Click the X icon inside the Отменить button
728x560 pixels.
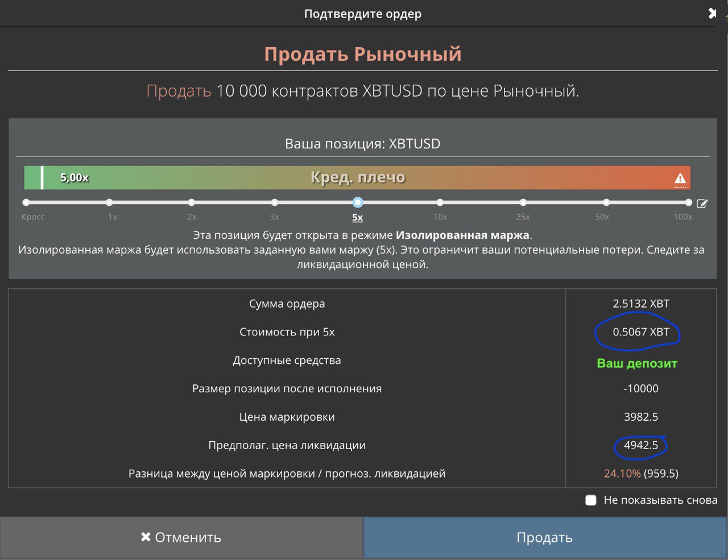pos(144,537)
